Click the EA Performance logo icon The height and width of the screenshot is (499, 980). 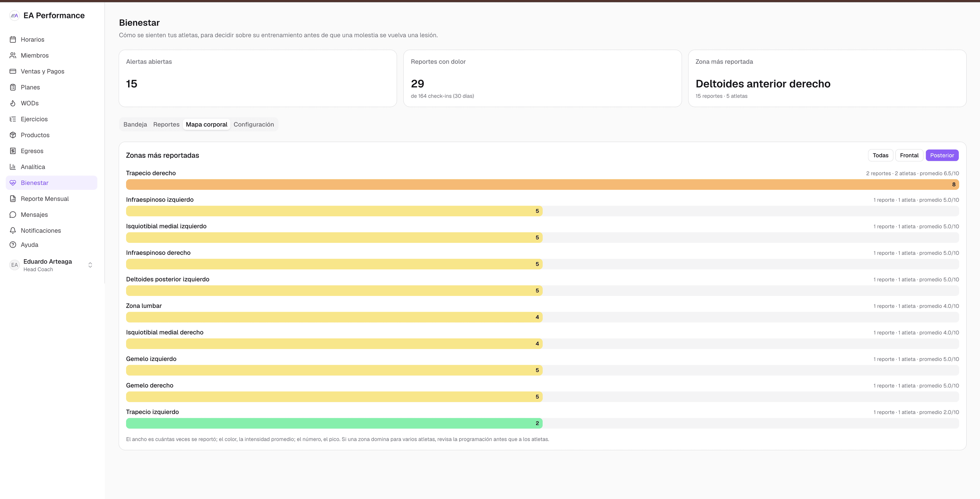tap(15, 16)
